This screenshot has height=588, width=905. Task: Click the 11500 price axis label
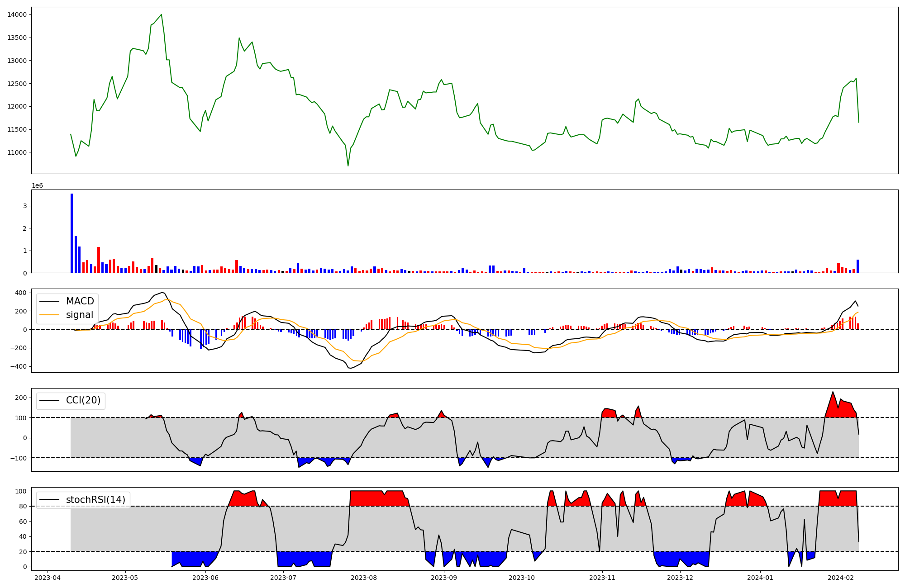(x=17, y=130)
